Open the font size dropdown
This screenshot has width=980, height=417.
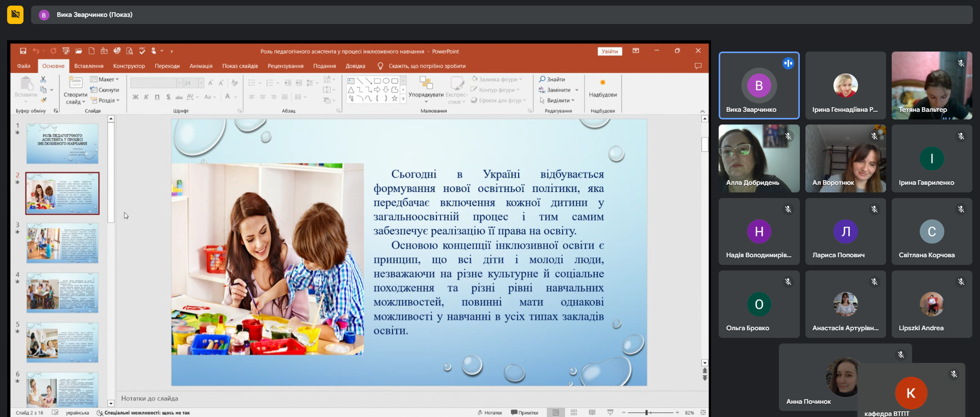201,83
